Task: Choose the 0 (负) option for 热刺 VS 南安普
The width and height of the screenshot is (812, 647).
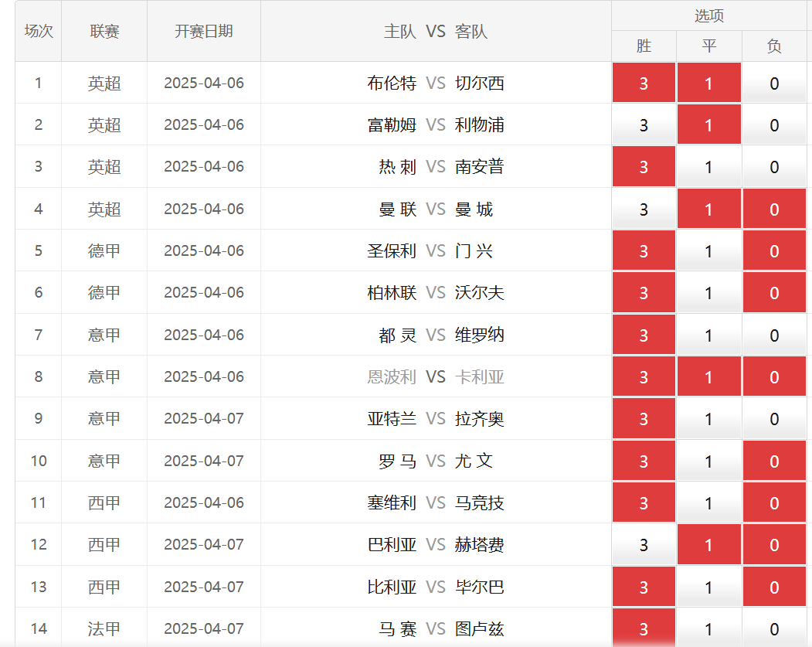Action: 774,167
